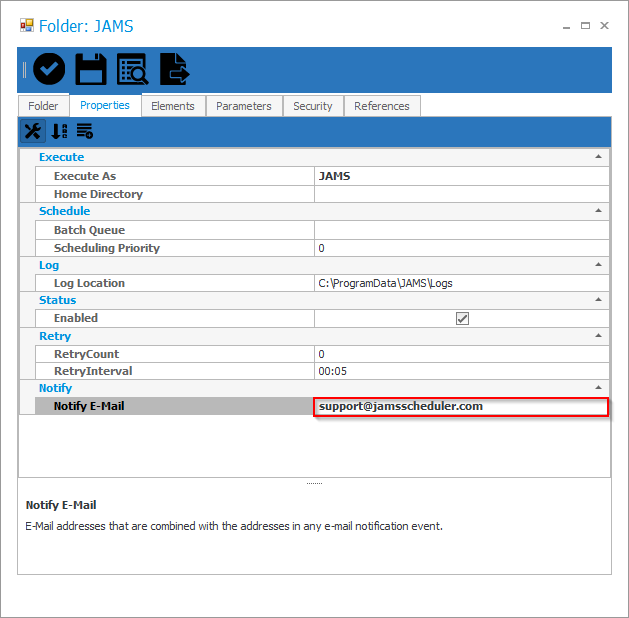
Task: Click the JAMS folder window title icon
Action: (x=27, y=25)
